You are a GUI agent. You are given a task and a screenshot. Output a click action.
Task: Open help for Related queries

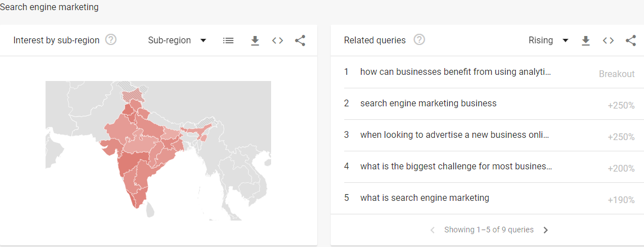point(420,40)
